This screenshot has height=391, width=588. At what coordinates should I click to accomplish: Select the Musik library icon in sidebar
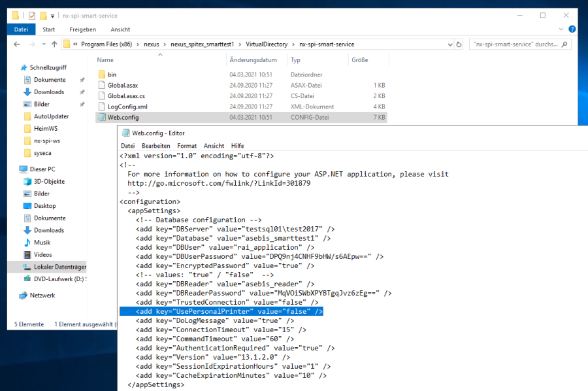point(27,243)
